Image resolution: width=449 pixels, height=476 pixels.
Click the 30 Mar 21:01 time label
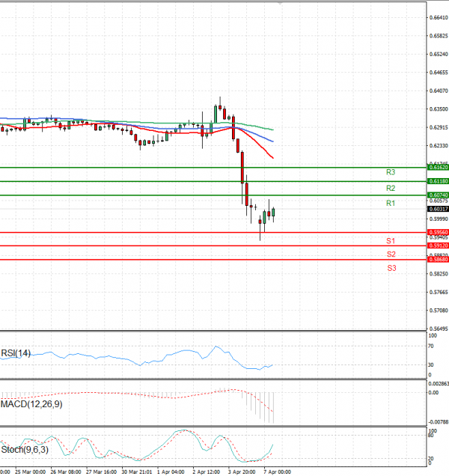(137, 472)
